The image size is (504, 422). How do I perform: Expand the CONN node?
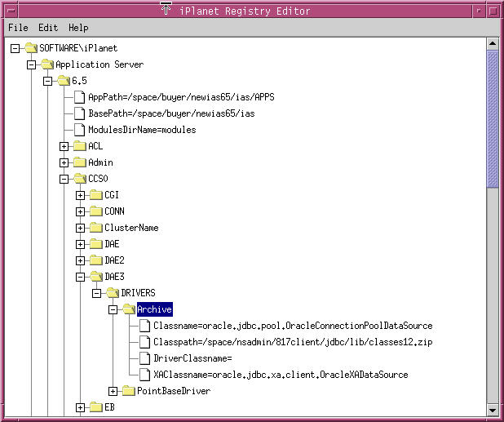[81, 211]
